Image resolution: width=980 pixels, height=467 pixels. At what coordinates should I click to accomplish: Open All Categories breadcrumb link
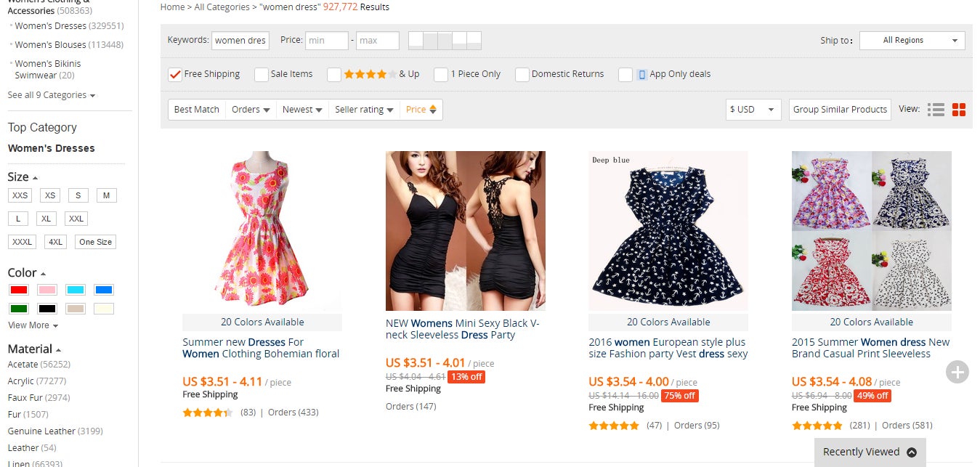(222, 7)
